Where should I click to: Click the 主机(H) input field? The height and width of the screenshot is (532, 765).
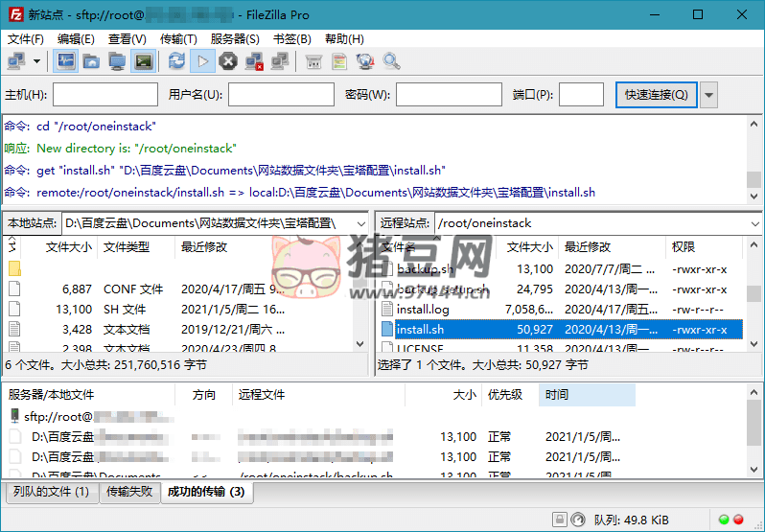coord(104,95)
